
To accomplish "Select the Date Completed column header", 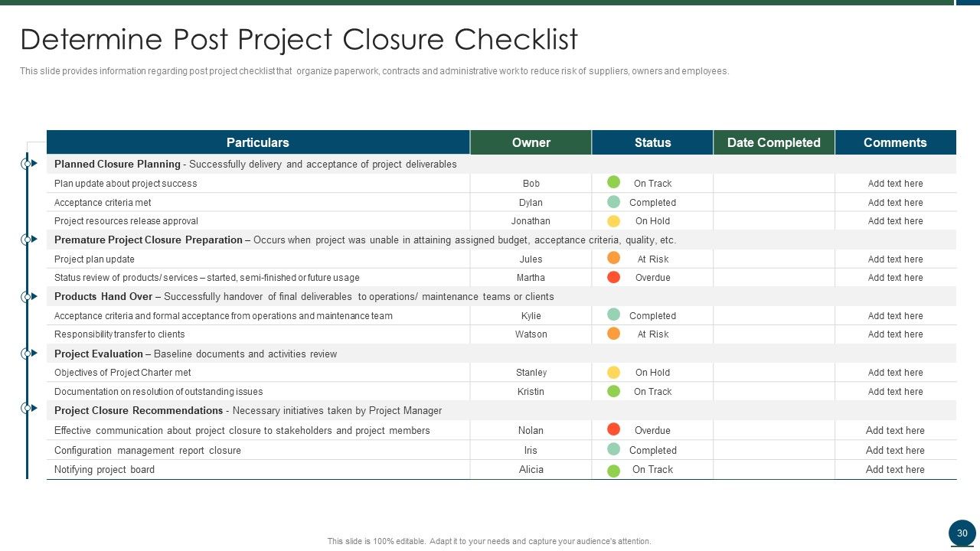I will click(774, 142).
